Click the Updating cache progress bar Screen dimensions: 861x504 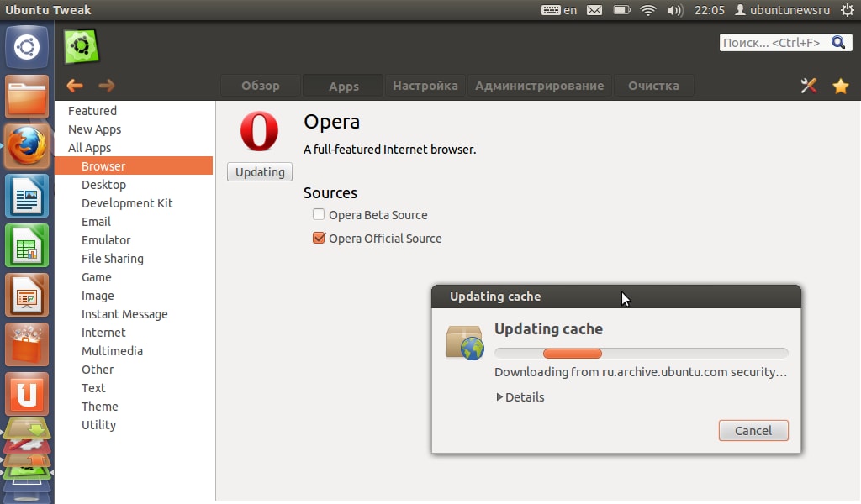642,353
